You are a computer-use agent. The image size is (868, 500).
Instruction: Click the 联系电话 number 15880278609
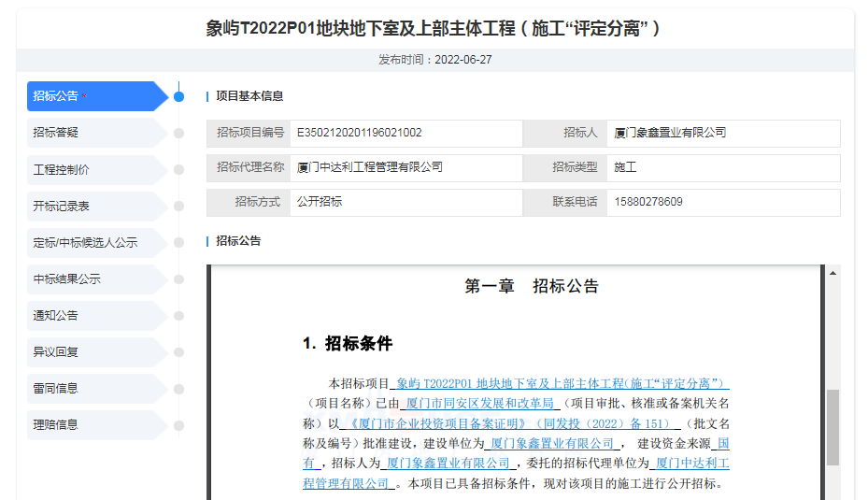tap(648, 203)
